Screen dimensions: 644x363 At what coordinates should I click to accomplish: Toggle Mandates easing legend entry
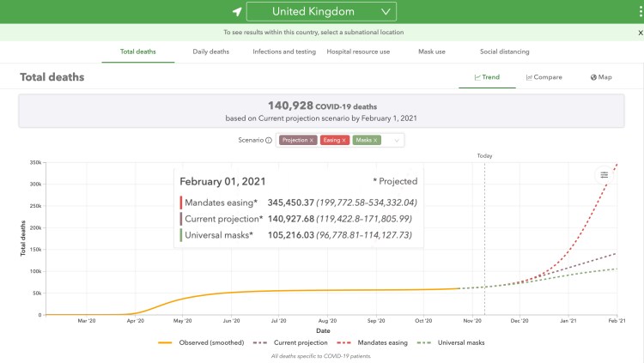tap(372, 343)
